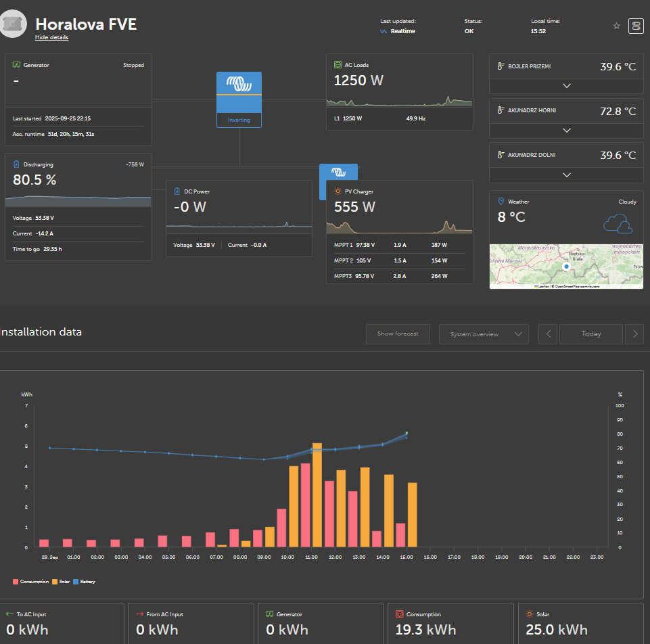The height and width of the screenshot is (644, 650).
Task: Click the cloudy weather icon
Action: point(618,224)
